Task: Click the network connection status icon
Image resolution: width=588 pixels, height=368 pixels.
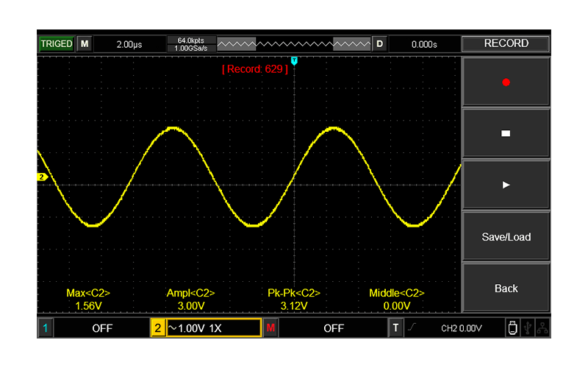Action: [x=542, y=328]
